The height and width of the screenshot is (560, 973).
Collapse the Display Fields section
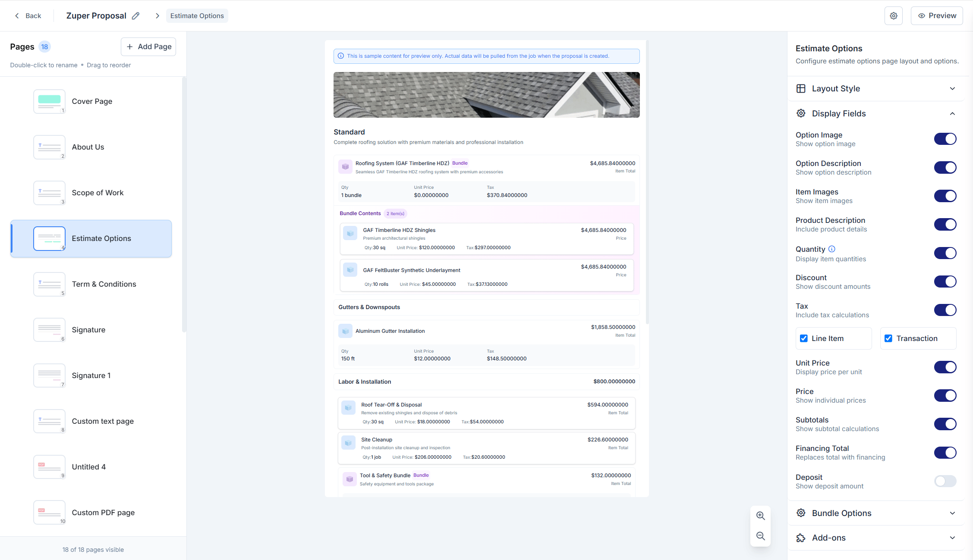pos(876,113)
